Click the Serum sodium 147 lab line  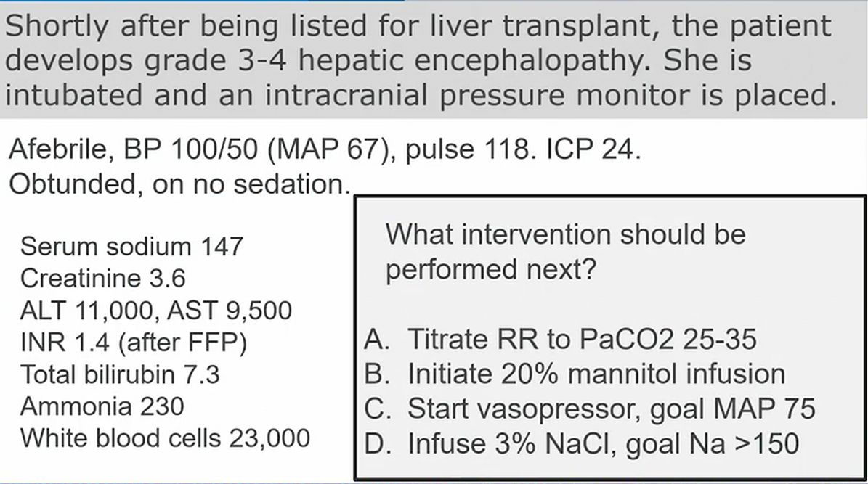(x=131, y=247)
